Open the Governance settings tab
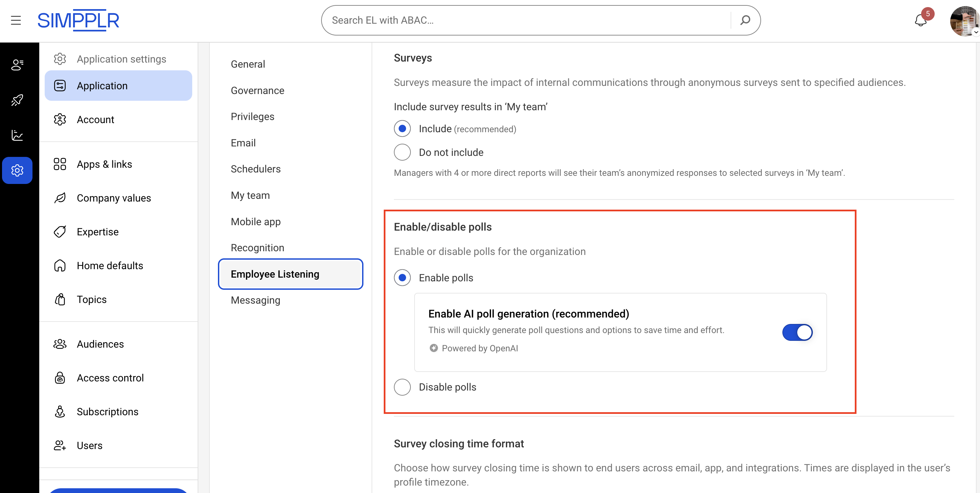 (x=257, y=91)
